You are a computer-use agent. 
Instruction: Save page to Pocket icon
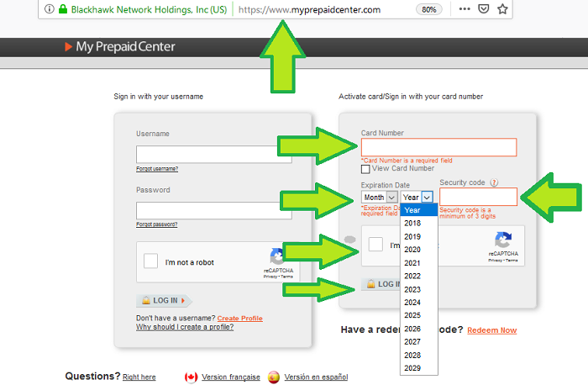coord(484,8)
